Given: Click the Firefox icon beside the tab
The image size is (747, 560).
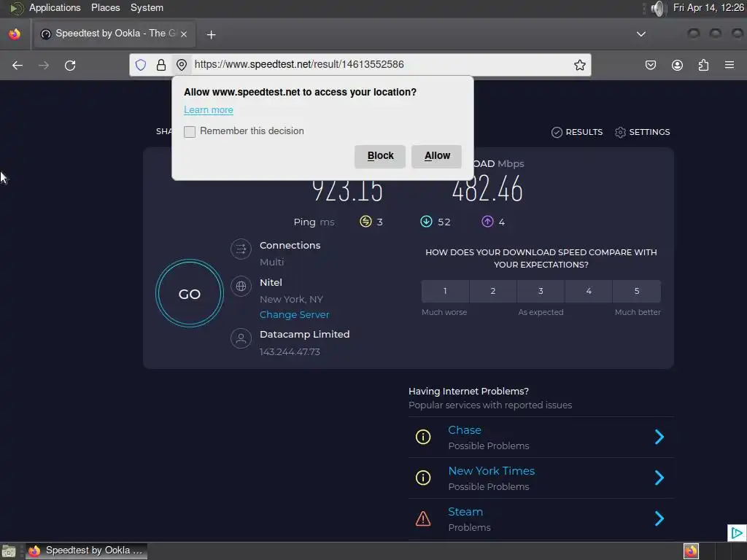Looking at the screenshot, I should [x=15, y=34].
